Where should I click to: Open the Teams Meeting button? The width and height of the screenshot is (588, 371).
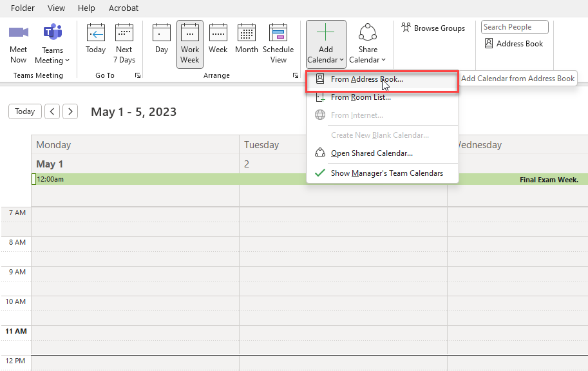coord(52,43)
